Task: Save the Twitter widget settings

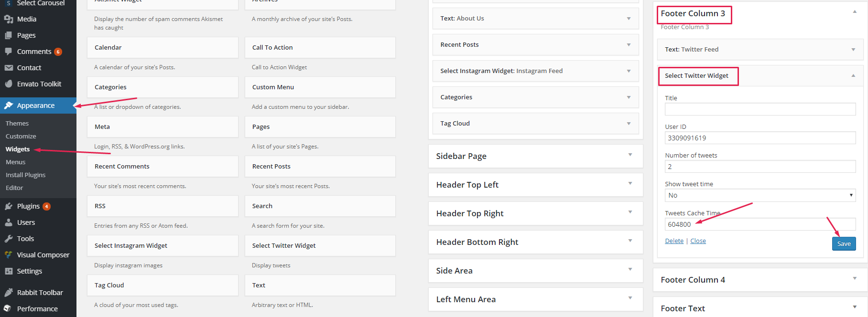Action: tap(844, 243)
